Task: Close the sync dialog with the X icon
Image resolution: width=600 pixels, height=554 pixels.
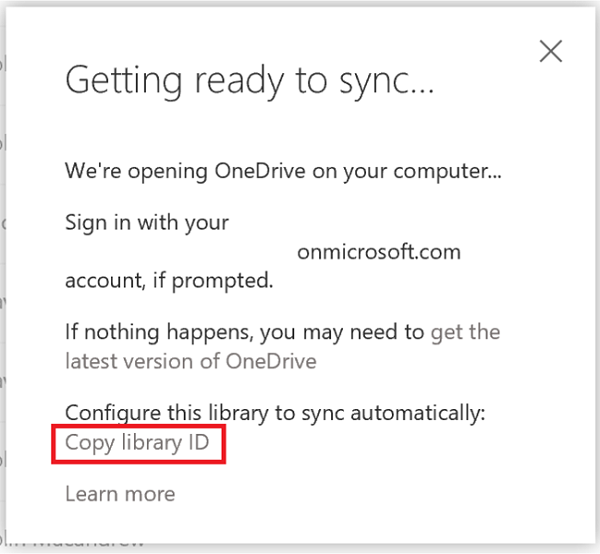Action: (551, 51)
